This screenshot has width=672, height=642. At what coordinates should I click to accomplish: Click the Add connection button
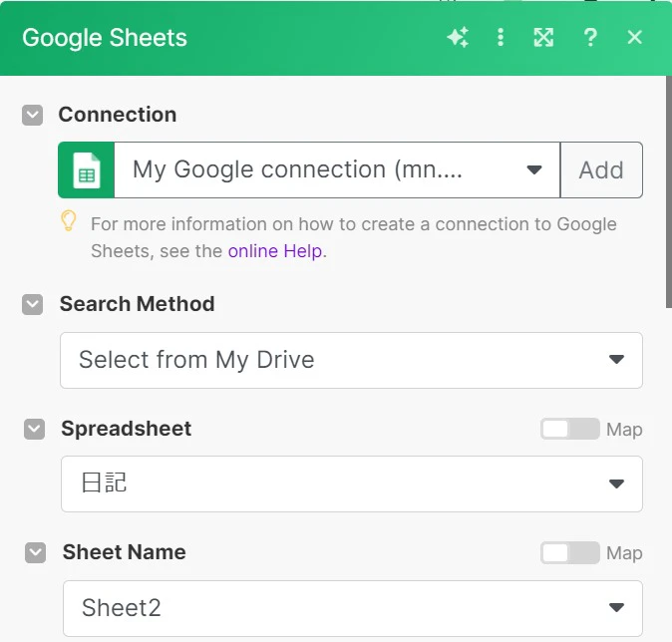click(x=601, y=170)
